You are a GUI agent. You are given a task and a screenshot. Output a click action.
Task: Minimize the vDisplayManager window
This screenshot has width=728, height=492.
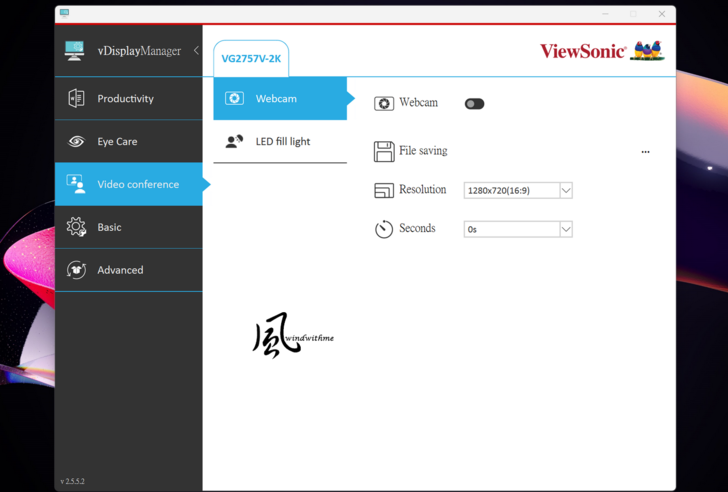tap(605, 14)
